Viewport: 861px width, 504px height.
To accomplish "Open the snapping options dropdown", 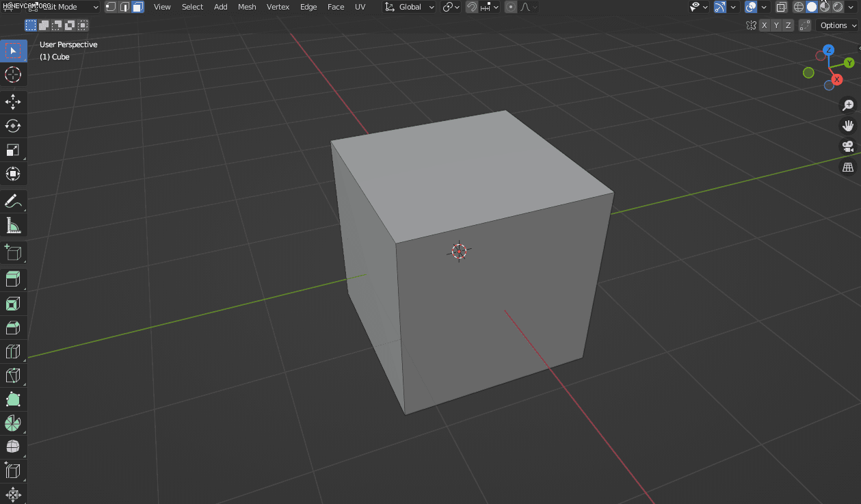I will (490, 7).
